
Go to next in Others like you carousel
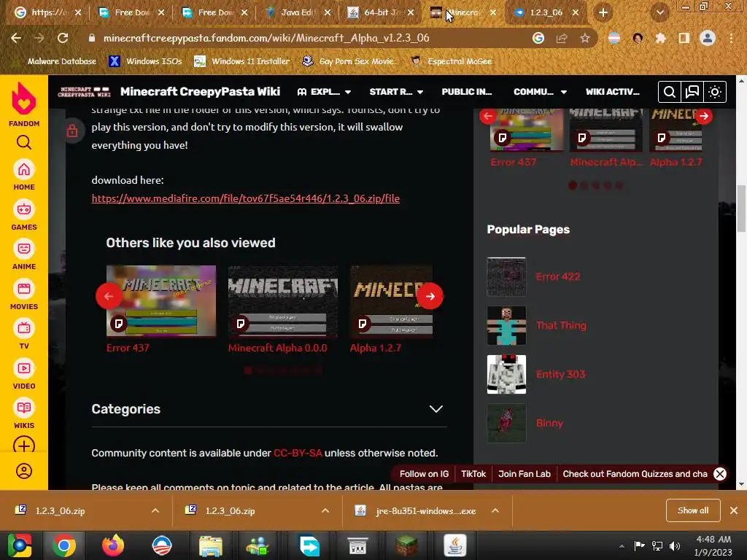click(x=430, y=296)
